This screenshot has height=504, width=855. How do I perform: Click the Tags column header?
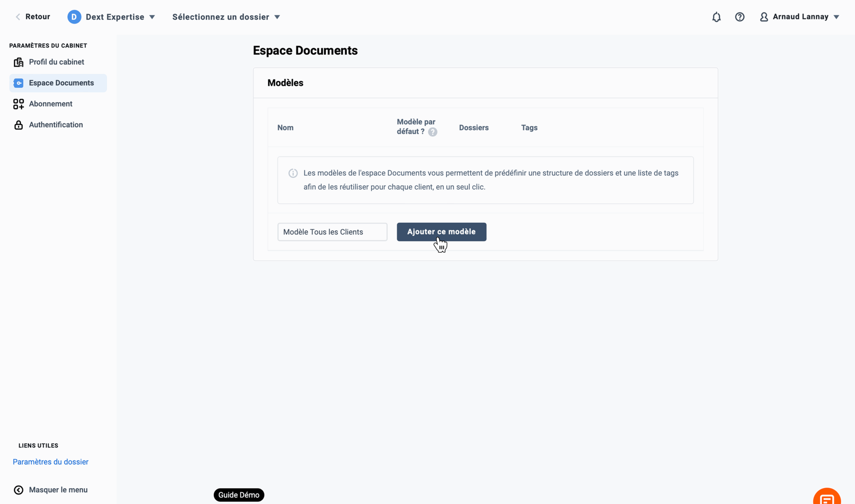pyautogui.click(x=529, y=128)
